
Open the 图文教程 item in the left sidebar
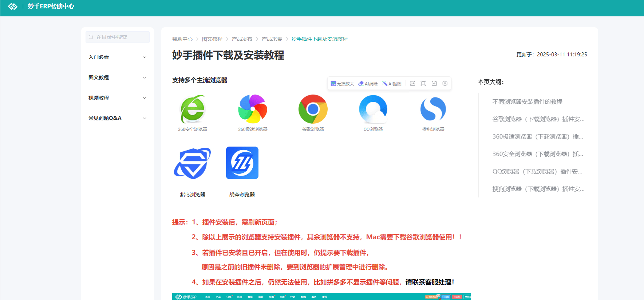pyautogui.click(x=99, y=77)
